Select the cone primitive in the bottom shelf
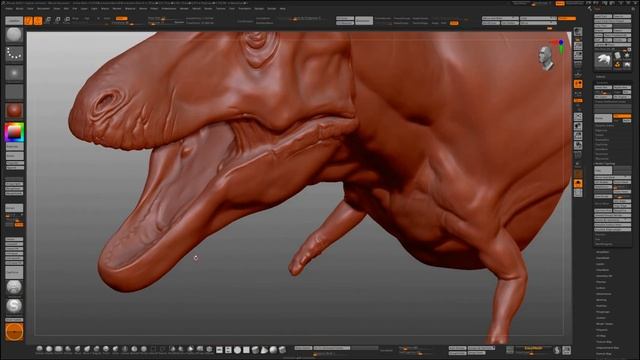This screenshot has width=640, height=360. point(264,350)
